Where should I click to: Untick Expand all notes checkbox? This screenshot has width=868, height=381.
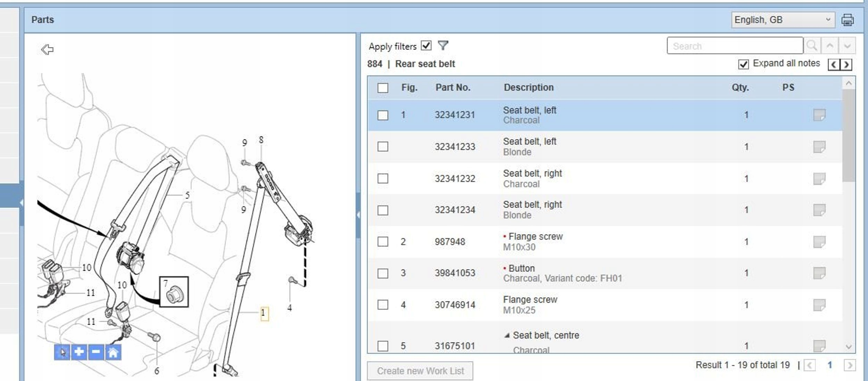pos(743,64)
